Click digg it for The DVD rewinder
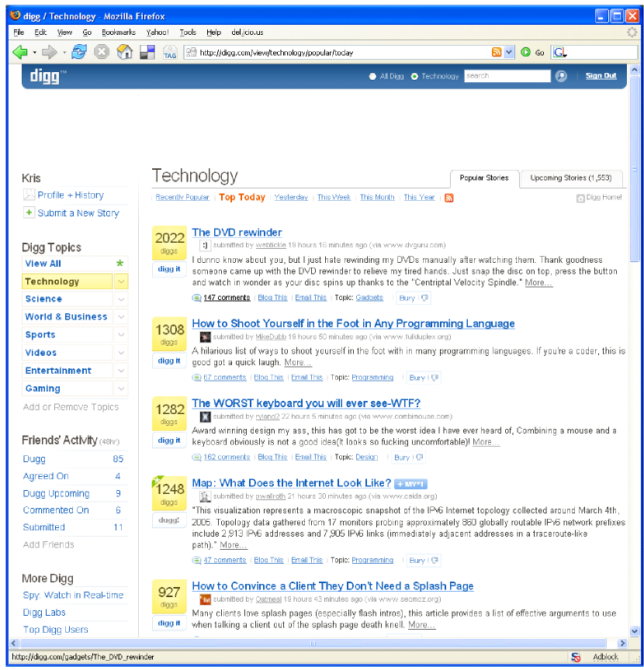The width and height of the screenshot is (644, 670). (x=169, y=269)
